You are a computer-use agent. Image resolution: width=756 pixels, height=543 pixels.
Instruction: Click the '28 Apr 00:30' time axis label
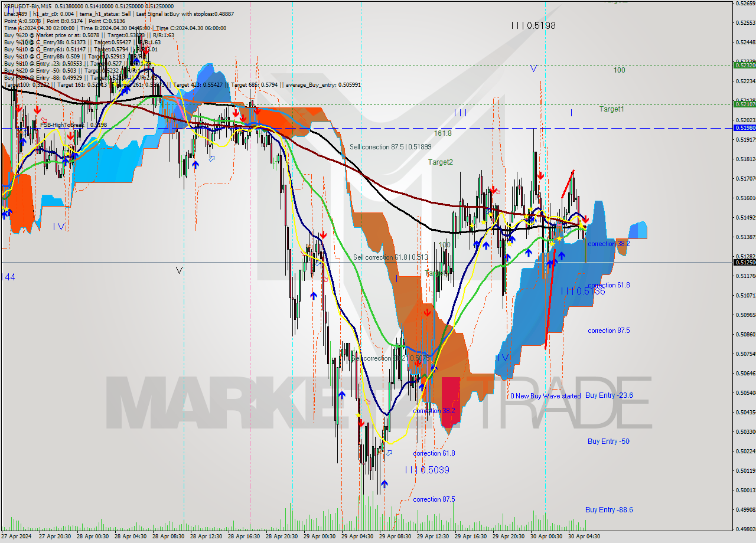click(93, 537)
